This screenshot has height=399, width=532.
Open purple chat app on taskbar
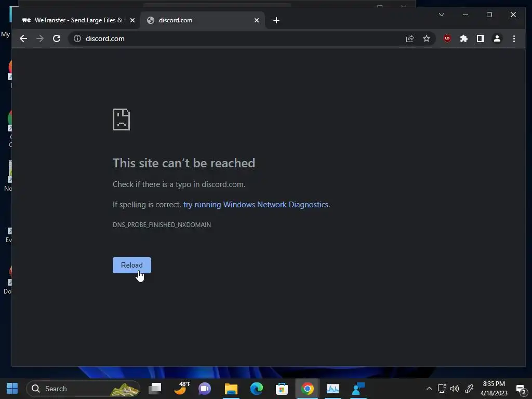pyautogui.click(x=205, y=389)
